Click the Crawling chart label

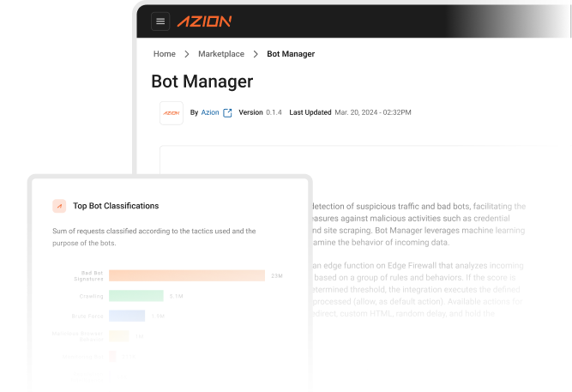(x=91, y=296)
